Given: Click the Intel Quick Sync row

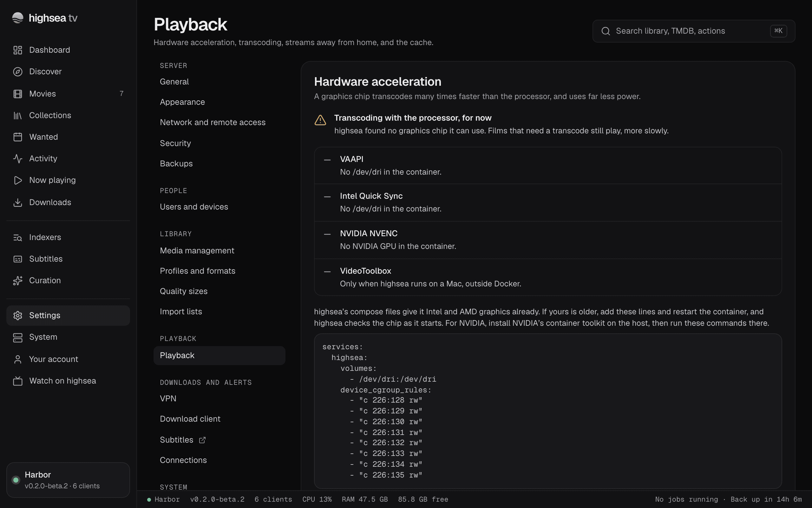Looking at the screenshot, I should (548, 203).
